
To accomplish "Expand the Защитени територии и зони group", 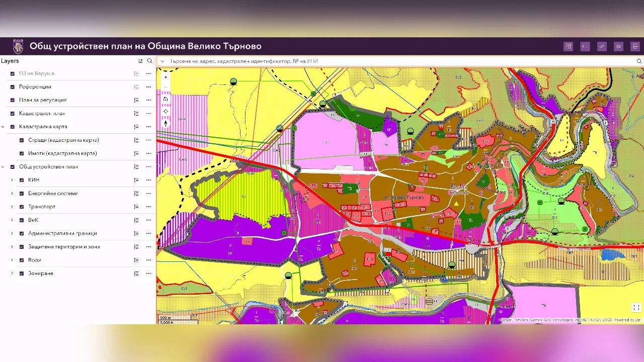I will (12, 247).
